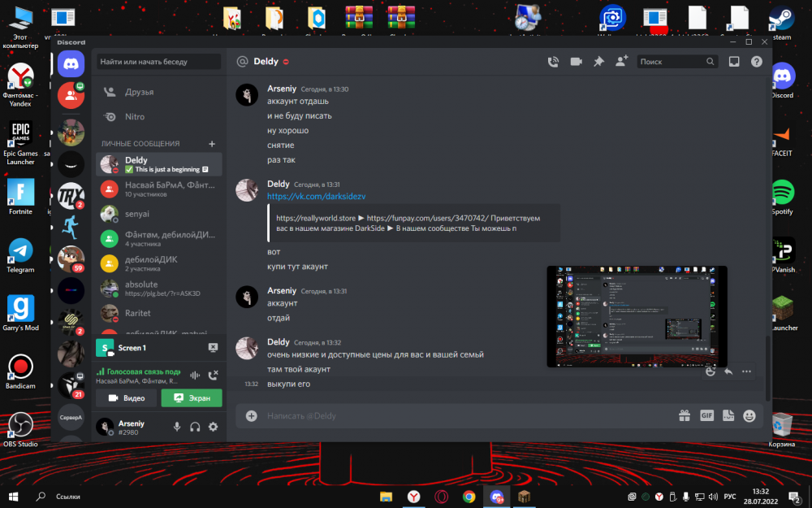Open group chat Насвай БаРмА, Фант...
812x508 pixels.
point(159,189)
